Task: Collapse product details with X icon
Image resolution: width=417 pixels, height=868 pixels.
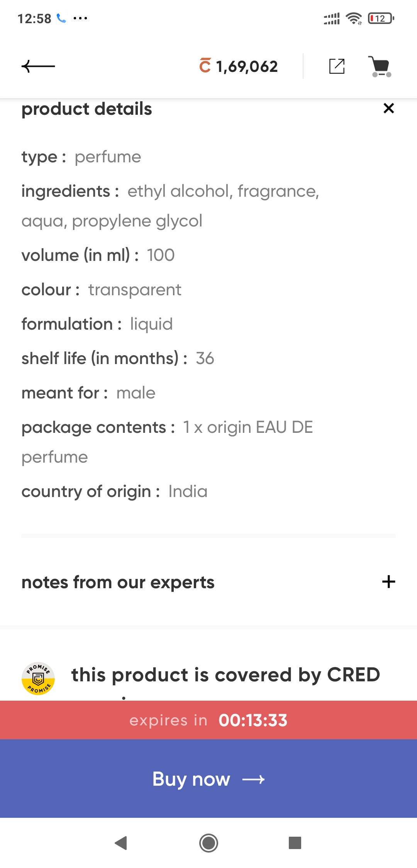Action: (388, 108)
